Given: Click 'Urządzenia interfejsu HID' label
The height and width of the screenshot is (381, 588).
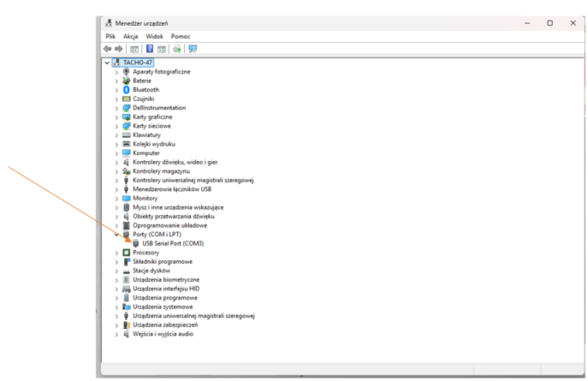Looking at the screenshot, I should coord(166,289).
